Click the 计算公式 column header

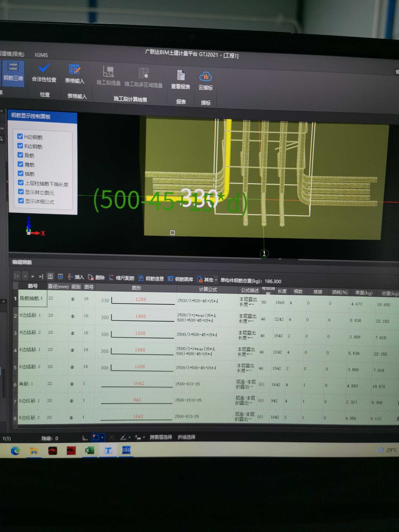click(x=208, y=289)
